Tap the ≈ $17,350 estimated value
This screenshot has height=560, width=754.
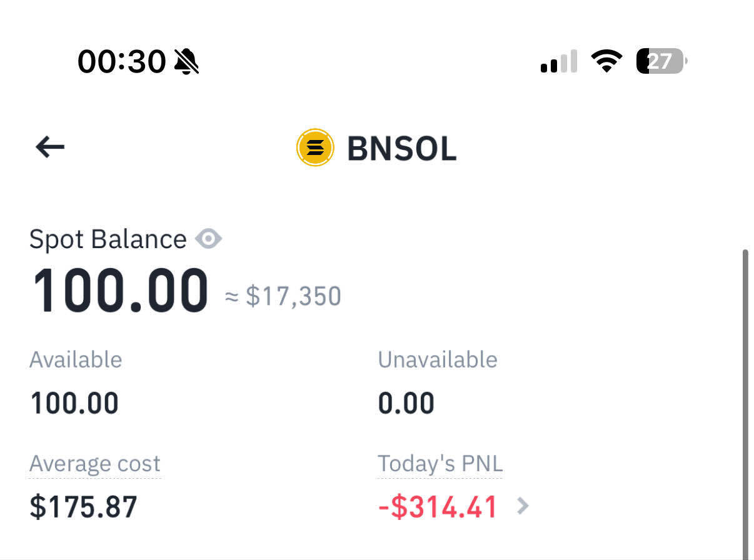pyautogui.click(x=283, y=296)
